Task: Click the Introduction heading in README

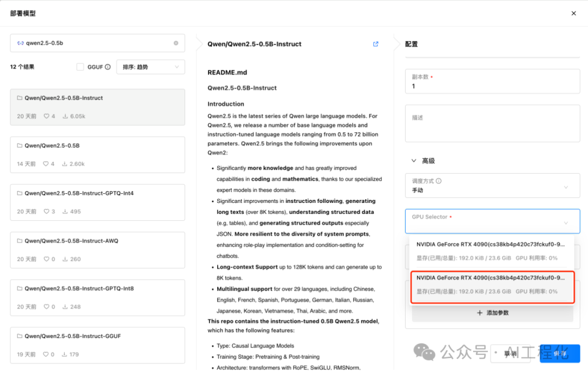Action: (x=226, y=104)
